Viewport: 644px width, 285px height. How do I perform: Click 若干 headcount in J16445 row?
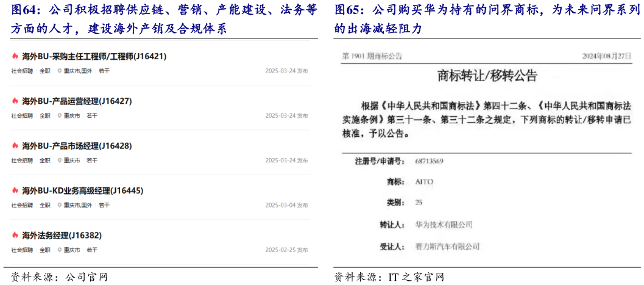click(104, 205)
